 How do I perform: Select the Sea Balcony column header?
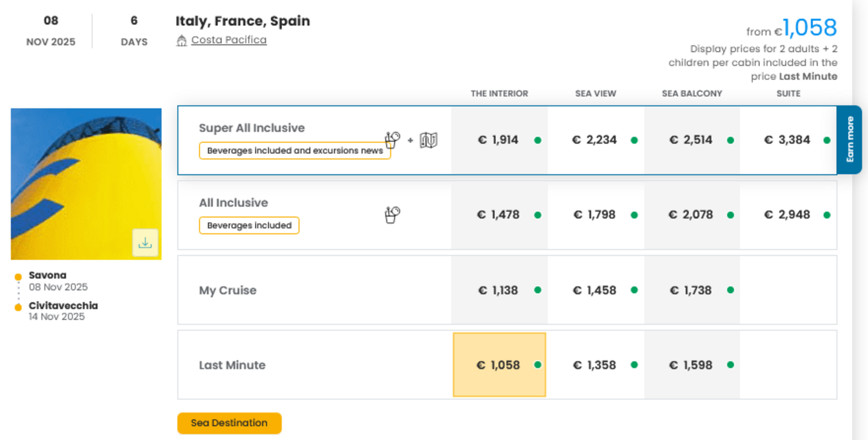(691, 94)
